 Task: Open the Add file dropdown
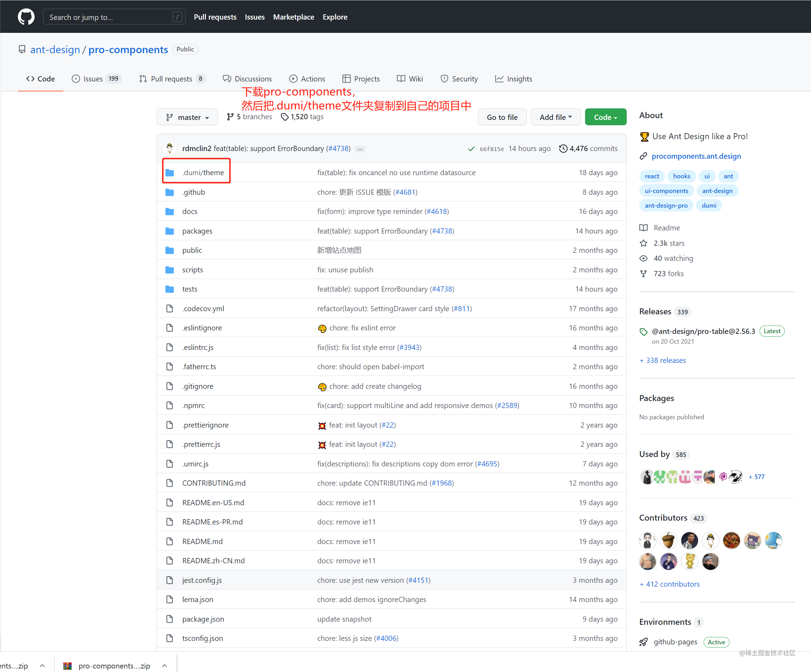555,117
